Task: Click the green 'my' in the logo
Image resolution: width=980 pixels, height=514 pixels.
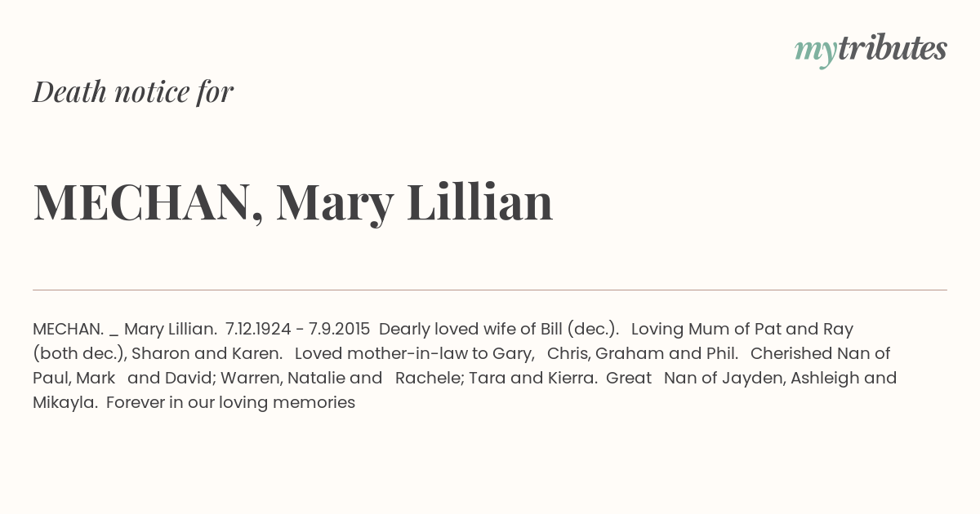Action: click(815, 52)
